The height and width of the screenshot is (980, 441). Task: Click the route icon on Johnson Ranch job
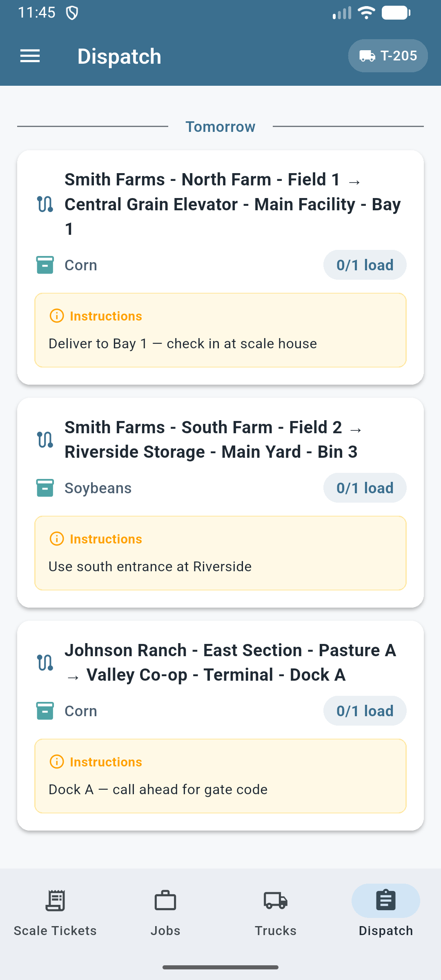tap(45, 663)
